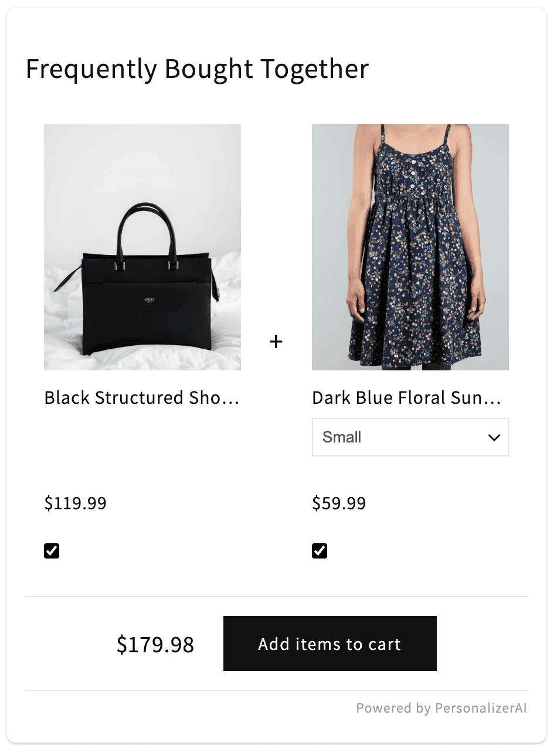Screen dimensions: 557x756
Task: Click the word PersonalizerAI in the footer
Action: click(480, 708)
